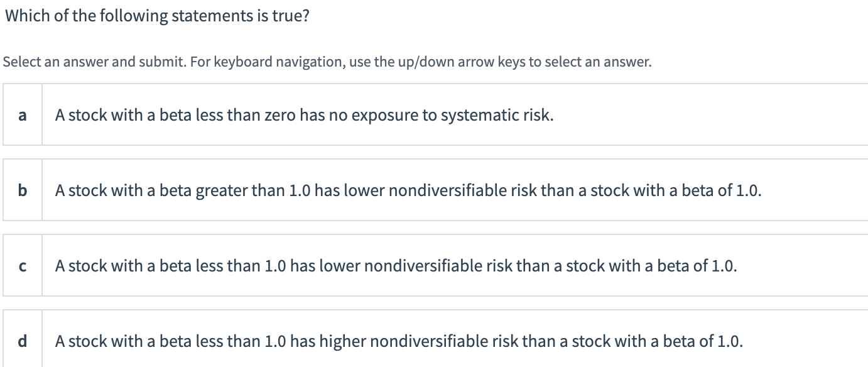Click the letter cell labeled c
This screenshot has height=367, width=868.
(23, 266)
